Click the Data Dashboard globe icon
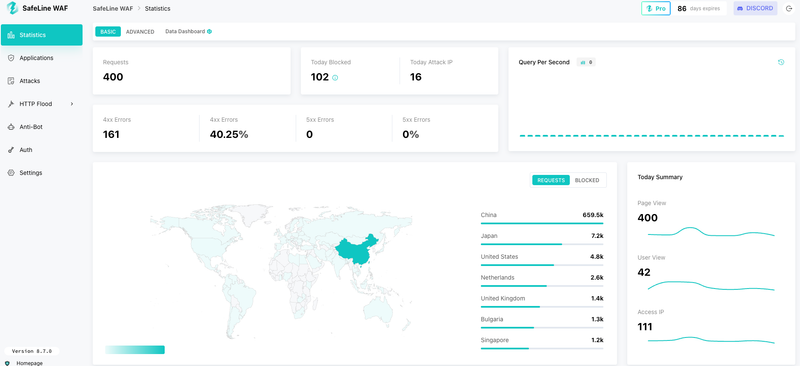The height and width of the screenshot is (366, 800). pos(209,32)
